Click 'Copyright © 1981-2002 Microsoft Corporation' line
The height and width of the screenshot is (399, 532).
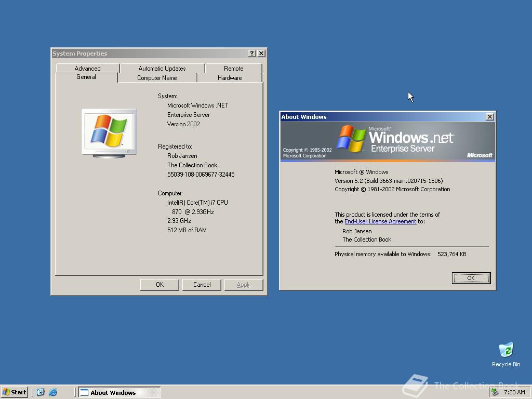coord(392,189)
